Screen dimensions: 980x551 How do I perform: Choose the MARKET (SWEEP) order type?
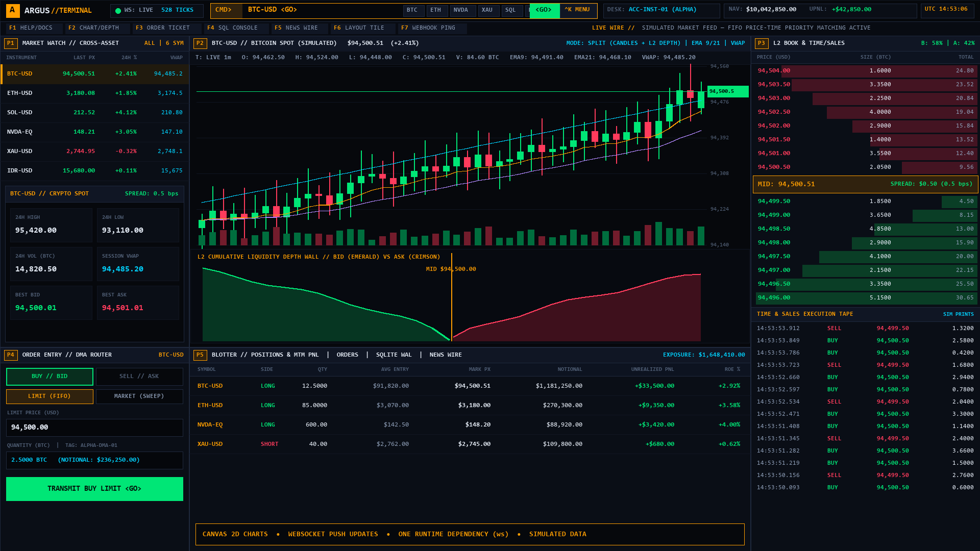139,396
